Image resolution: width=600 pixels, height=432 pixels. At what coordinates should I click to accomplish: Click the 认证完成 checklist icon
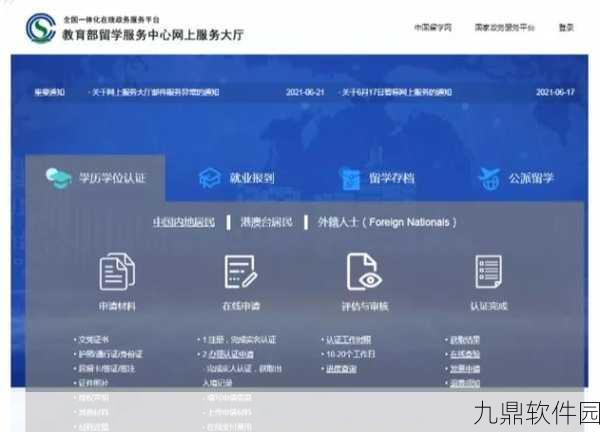[488, 272]
